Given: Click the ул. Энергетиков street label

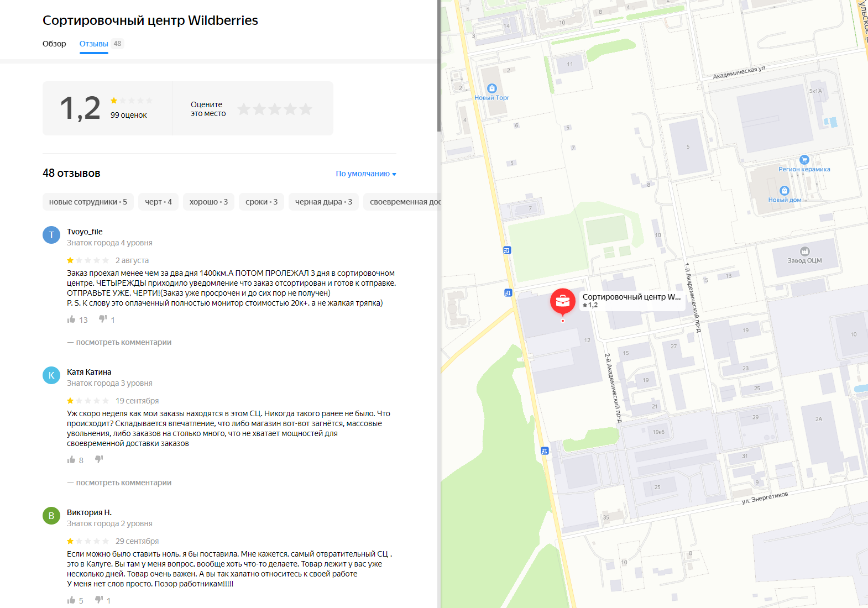Looking at the screenshot, I should 765,498.
